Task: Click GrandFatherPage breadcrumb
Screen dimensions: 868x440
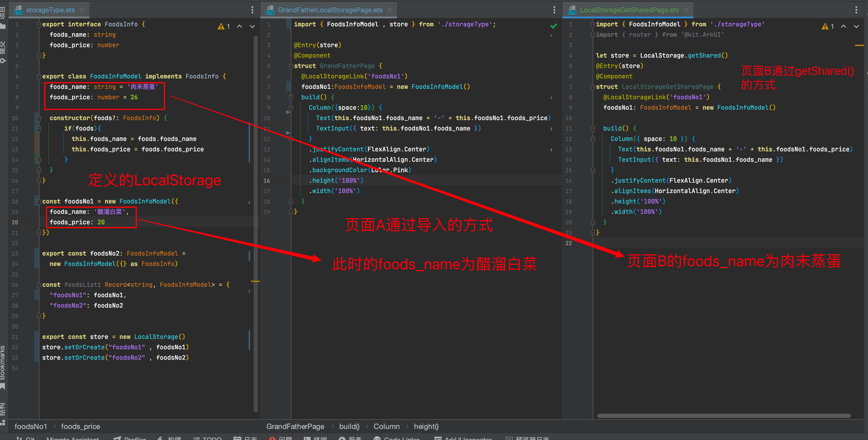Action: [295, 427]
